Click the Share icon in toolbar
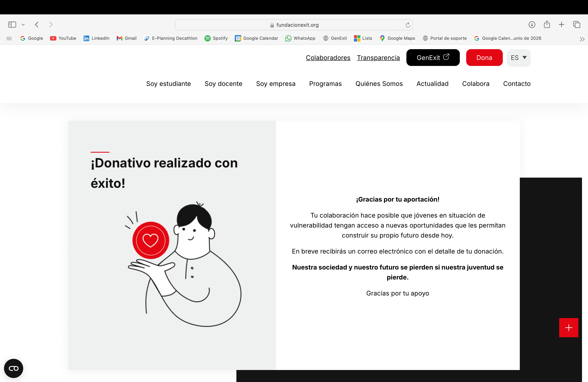 pos(547,25)
